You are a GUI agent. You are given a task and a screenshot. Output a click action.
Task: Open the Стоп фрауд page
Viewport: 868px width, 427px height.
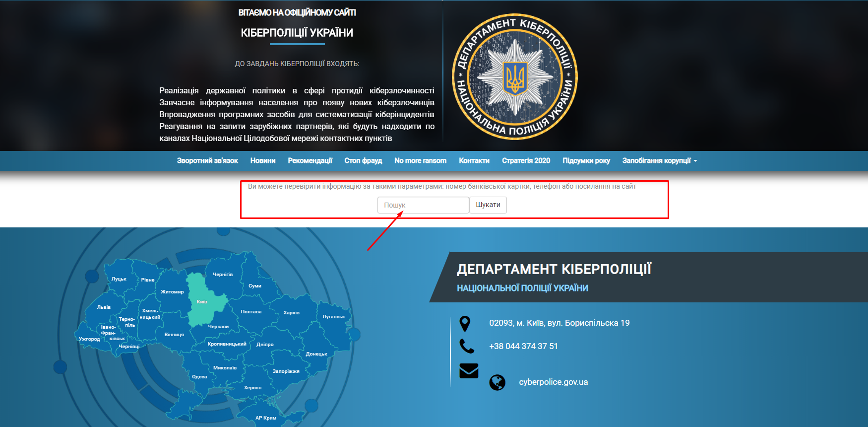tap(363, 161)
